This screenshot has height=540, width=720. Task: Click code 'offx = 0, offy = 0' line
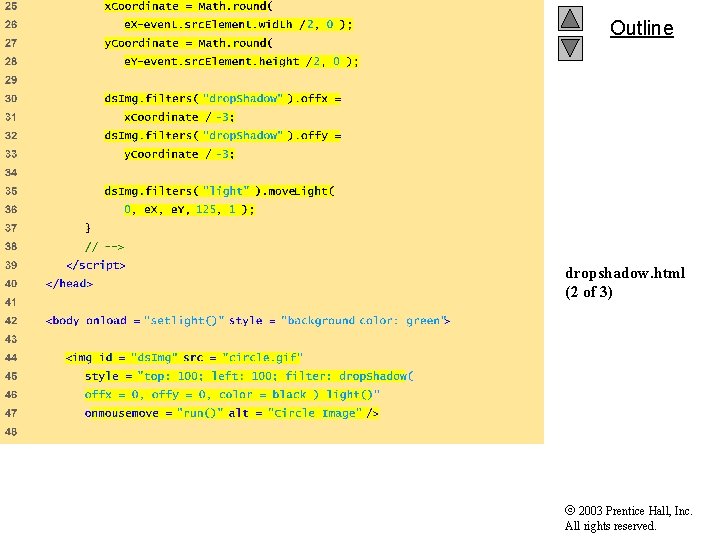(232, 394)
